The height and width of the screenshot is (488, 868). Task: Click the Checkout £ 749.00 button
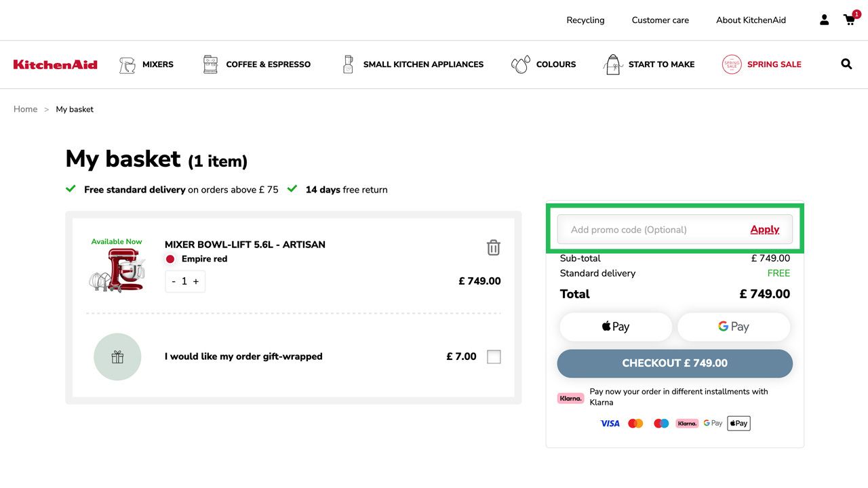675,363
